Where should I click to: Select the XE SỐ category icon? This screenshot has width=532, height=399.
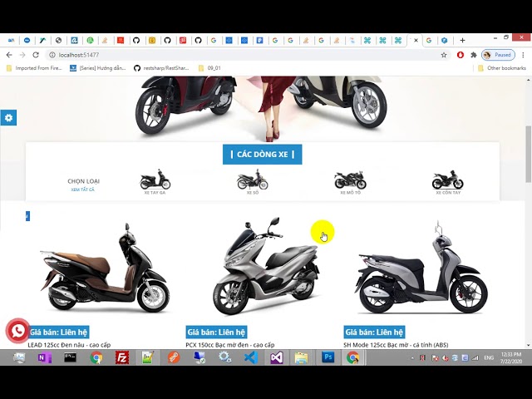point(252,181)
